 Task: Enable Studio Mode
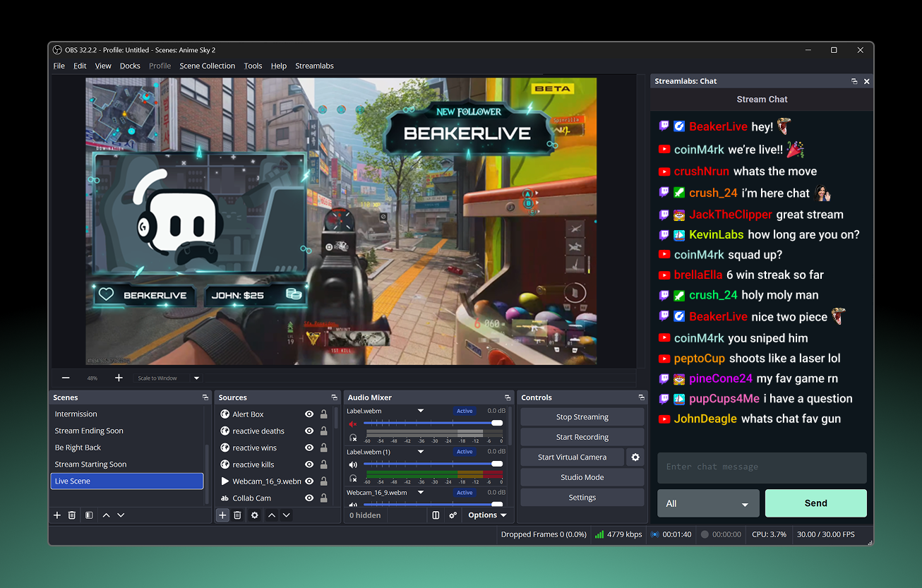582,477
